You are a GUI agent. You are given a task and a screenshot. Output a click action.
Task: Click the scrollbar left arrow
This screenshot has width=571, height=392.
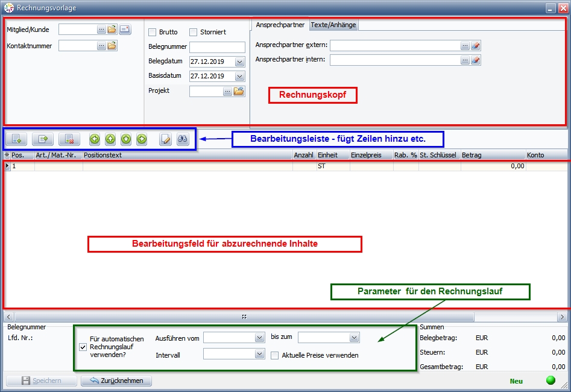coord(8,317)
